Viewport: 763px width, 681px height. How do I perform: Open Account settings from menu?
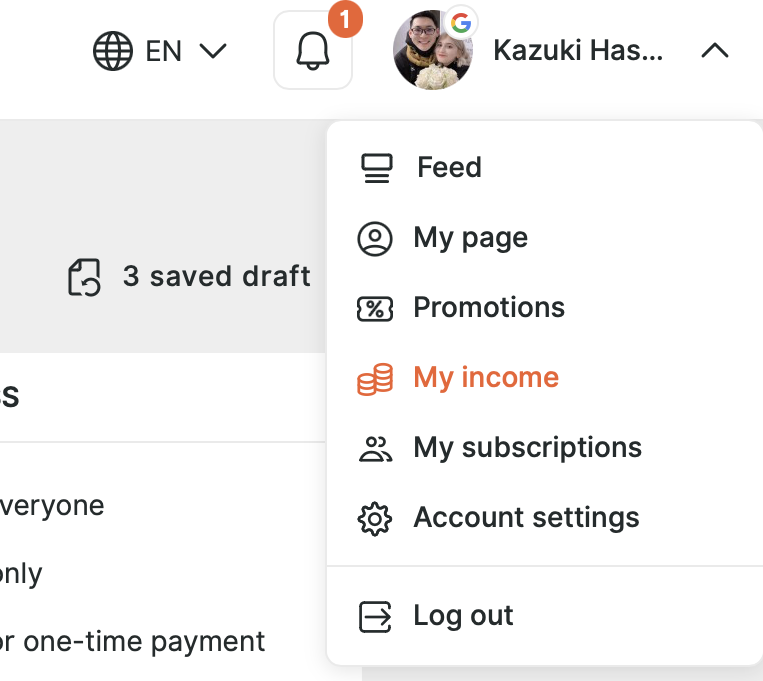click(526, 518)
